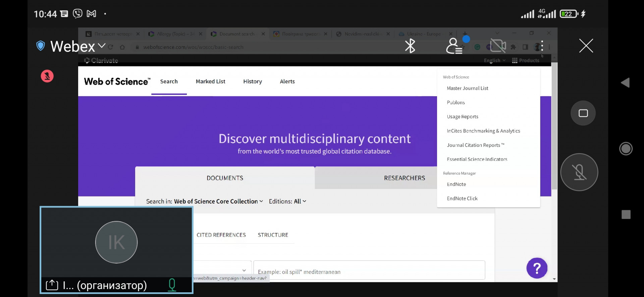644x297 pixels.
Task: Toggle the full-screen layout button
Action: pos(583,113)
